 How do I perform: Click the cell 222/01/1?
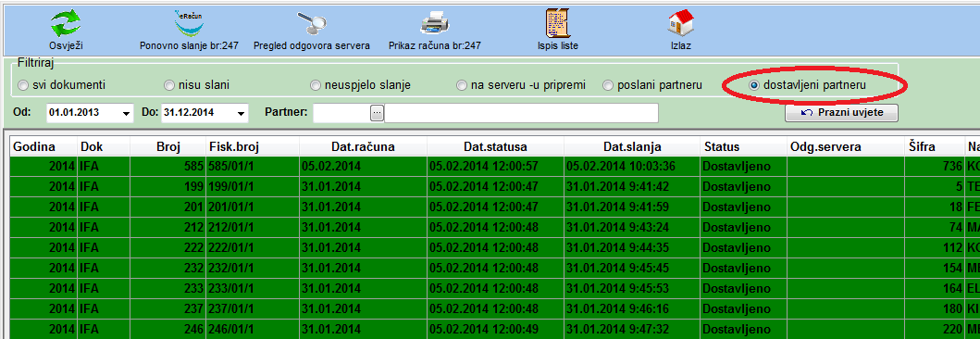[253, 248]
